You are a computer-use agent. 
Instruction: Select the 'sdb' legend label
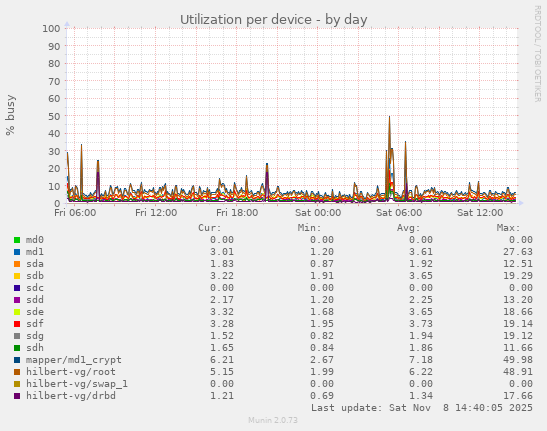35,276
